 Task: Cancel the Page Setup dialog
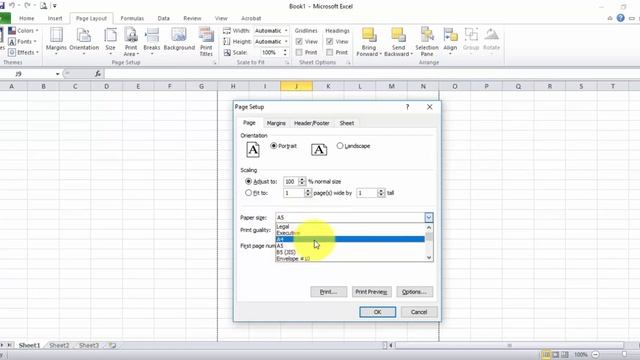click(x=419, y=312)
